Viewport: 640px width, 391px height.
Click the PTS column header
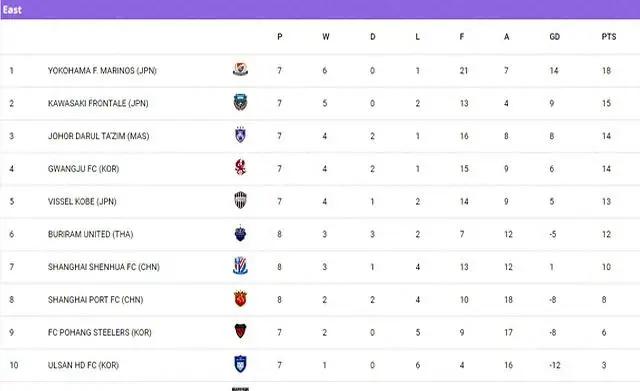coord(609,37)
